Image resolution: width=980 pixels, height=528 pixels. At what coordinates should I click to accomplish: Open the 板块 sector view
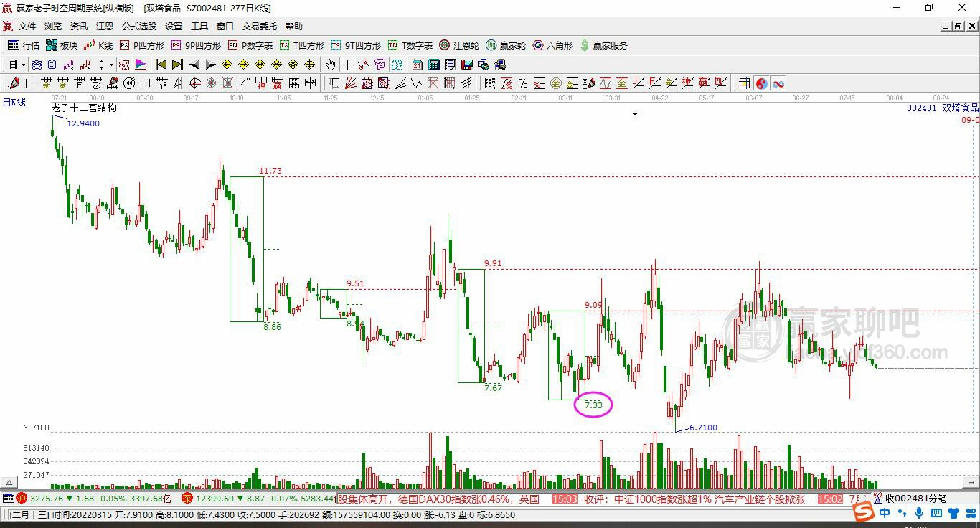[x=62, y=45]
